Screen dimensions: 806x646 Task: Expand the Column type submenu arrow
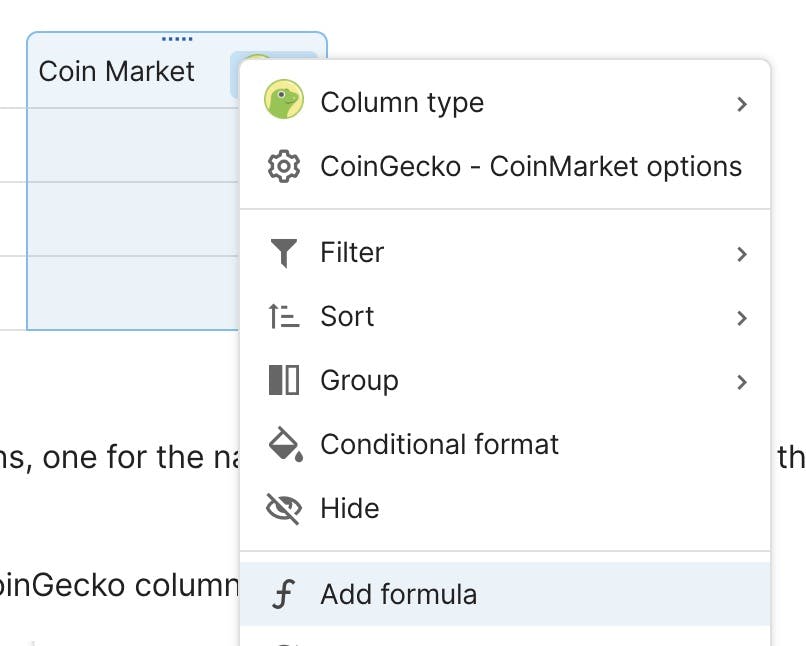coord(741,104)
